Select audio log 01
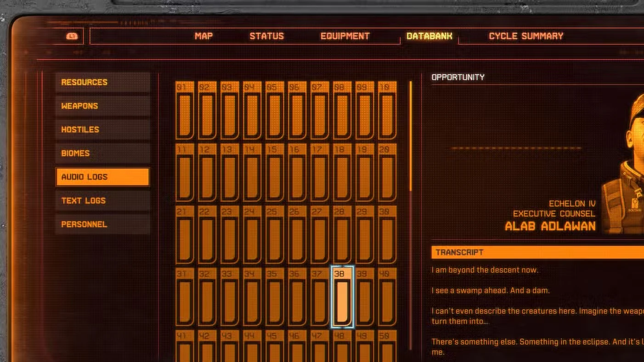Screen dimensions: 644x362 pos(185,110)
